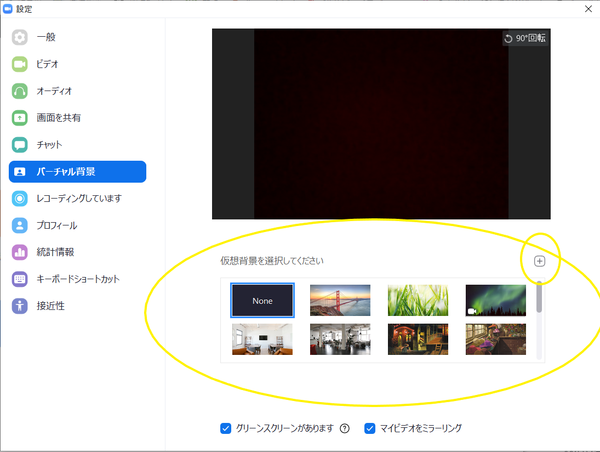The width and height of the screenshot is (600, 452).
Task: Select the チャット settings tab
Action: [77, 145]
